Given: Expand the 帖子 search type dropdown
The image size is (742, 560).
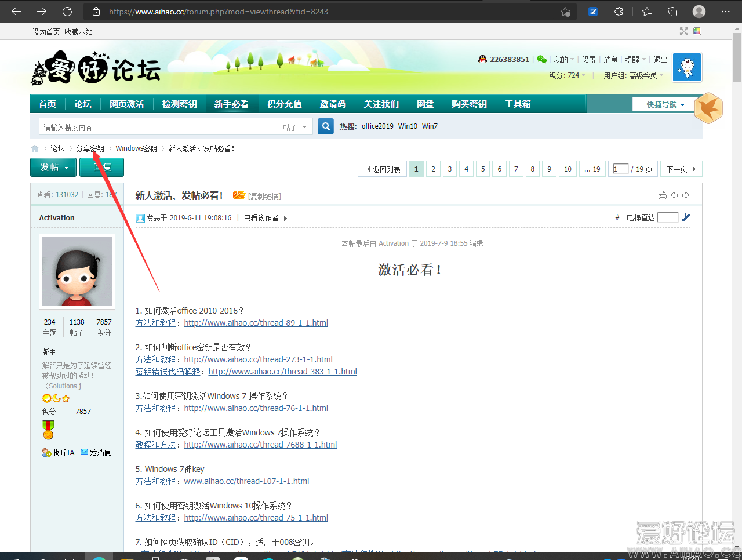Looking at the screenshot, I should [295, 127].
